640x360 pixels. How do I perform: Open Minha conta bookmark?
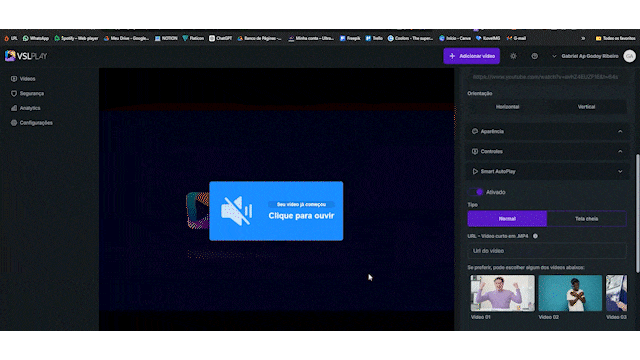click(x=311, y=38)
